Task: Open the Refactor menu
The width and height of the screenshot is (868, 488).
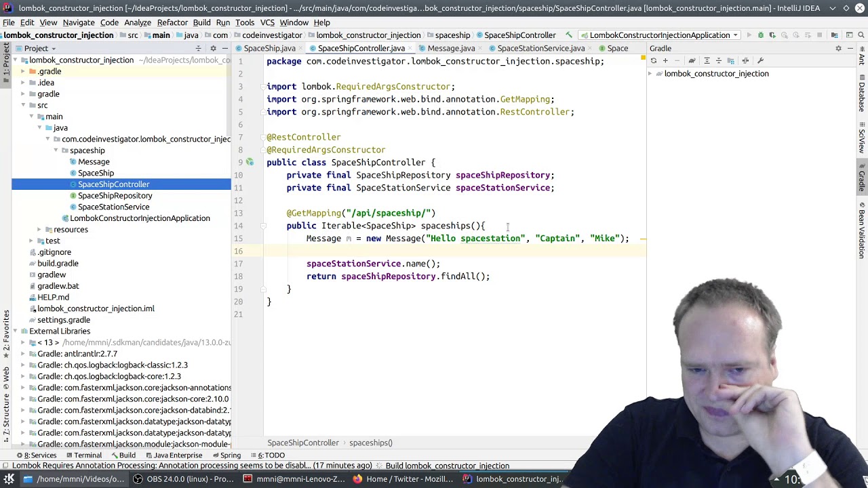Action: 172,22
